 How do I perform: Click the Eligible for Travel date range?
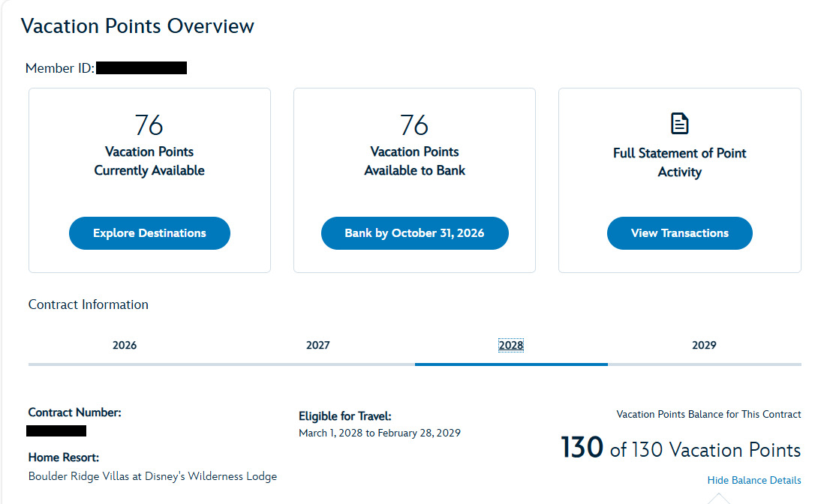[380, 433]
